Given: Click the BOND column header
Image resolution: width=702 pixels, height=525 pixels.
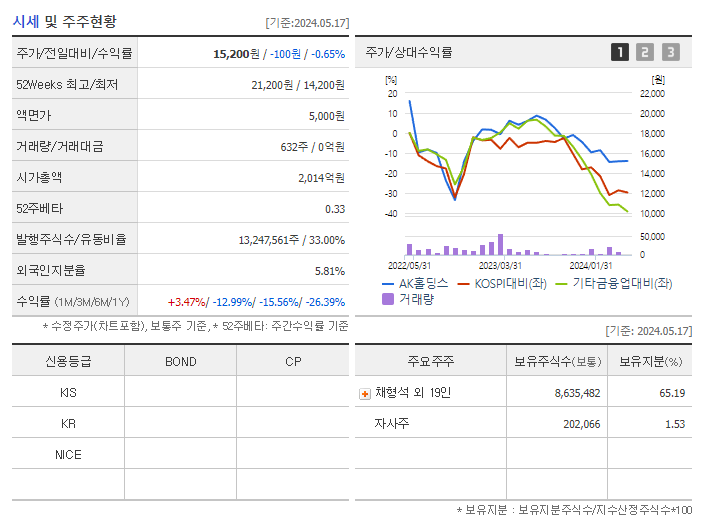Looking at the screenshot, I should 181,362.
